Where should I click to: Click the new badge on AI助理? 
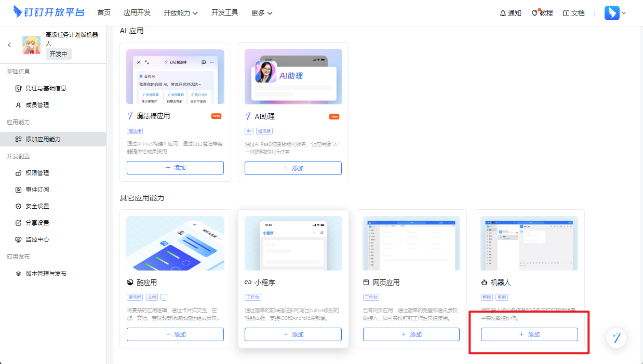pyautogui.click(x=334, y=116)
